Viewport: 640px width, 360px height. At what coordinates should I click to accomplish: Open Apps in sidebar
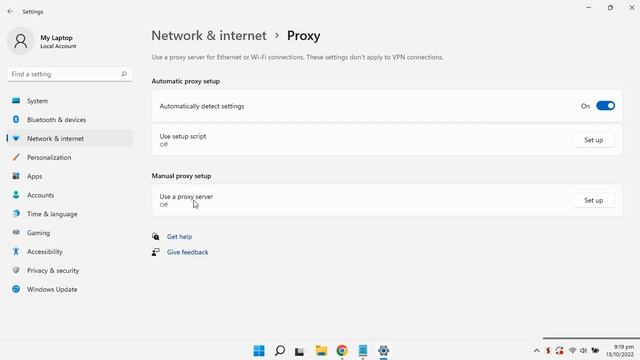34,176
